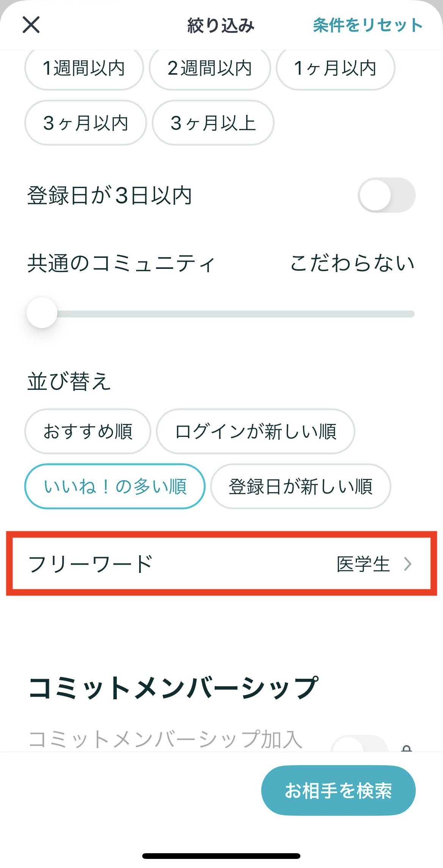This screenshot has width=443, height=868.
Task: Select the 3ヶ月以内 chip
Action: coord(85,123)
